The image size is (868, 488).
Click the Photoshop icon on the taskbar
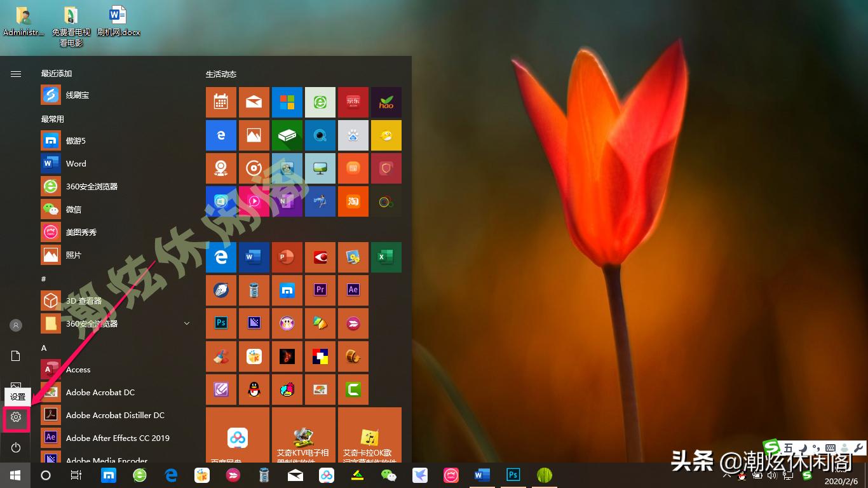click(513, 475)
